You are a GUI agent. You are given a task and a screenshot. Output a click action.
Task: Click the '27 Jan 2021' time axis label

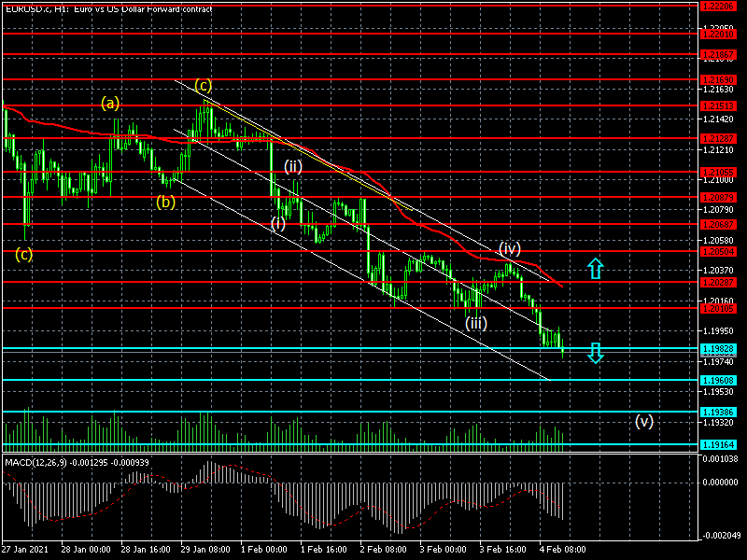click(x=25, y=549)
